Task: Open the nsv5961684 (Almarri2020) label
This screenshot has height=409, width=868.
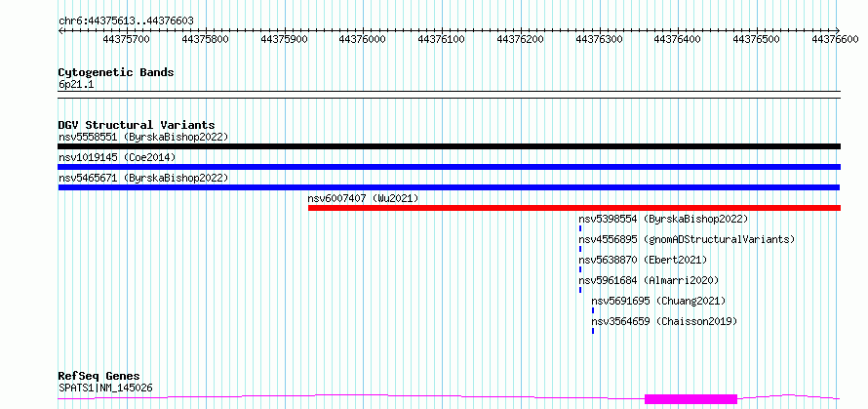Action: pos(649,280)
